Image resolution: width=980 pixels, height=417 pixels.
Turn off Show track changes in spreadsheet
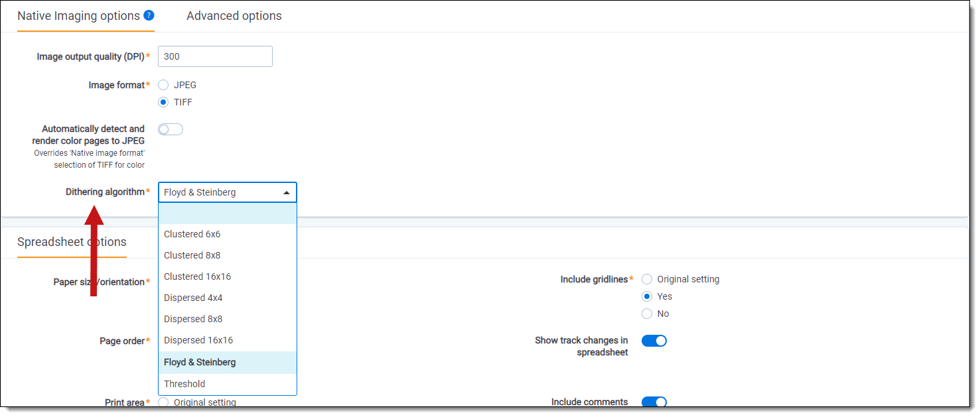[654, 341]
